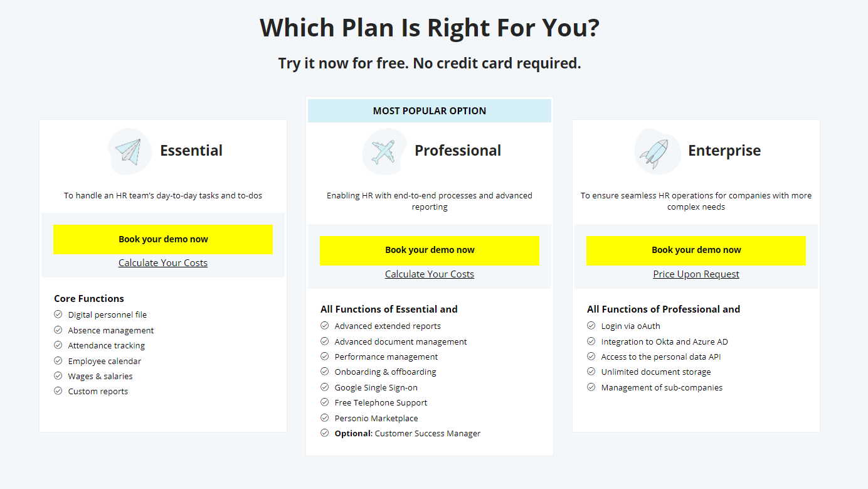Screen dimensions: 868x489
Task: Open Calculate Your Costs under Professional
Action: 430,274
